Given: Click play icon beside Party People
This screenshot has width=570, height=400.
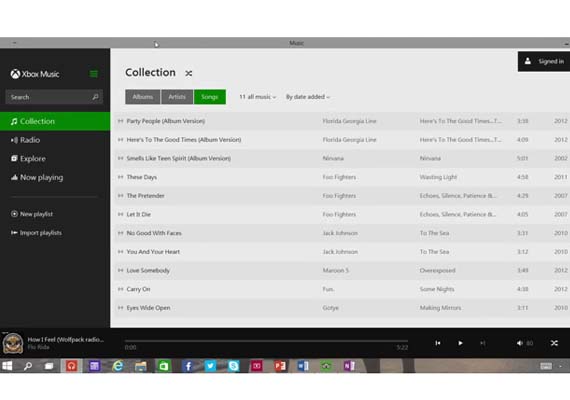Looking at the screenshot, I should tap(121, 121).
